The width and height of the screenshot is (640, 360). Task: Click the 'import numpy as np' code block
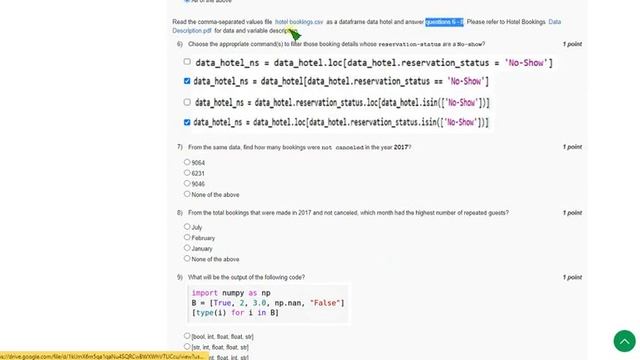tap(268, 303)
